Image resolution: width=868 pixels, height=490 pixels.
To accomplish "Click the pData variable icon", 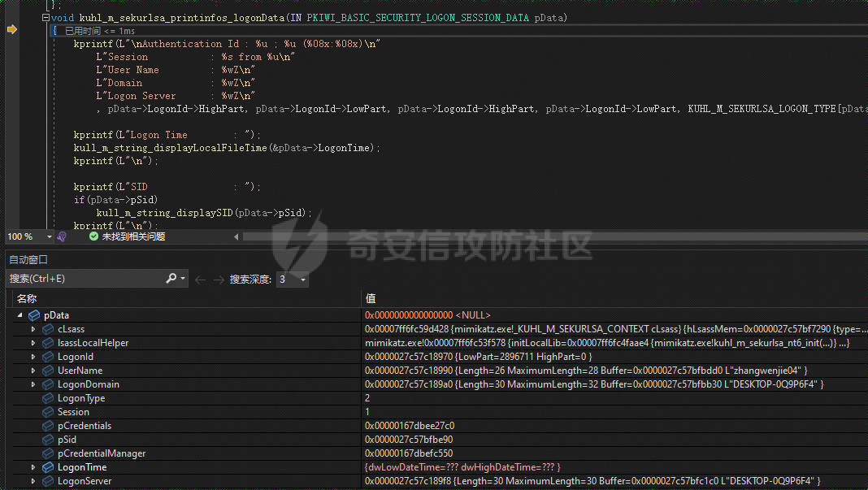I will pyautogui.click(x=34, y=315).
